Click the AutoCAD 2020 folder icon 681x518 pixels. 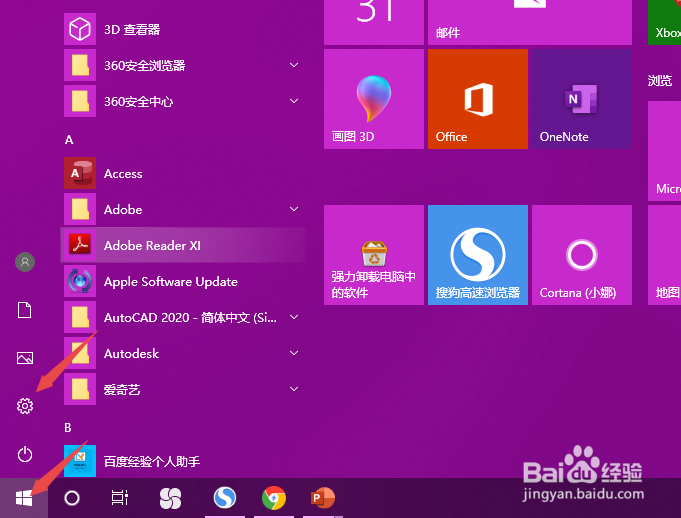[80, 317]
